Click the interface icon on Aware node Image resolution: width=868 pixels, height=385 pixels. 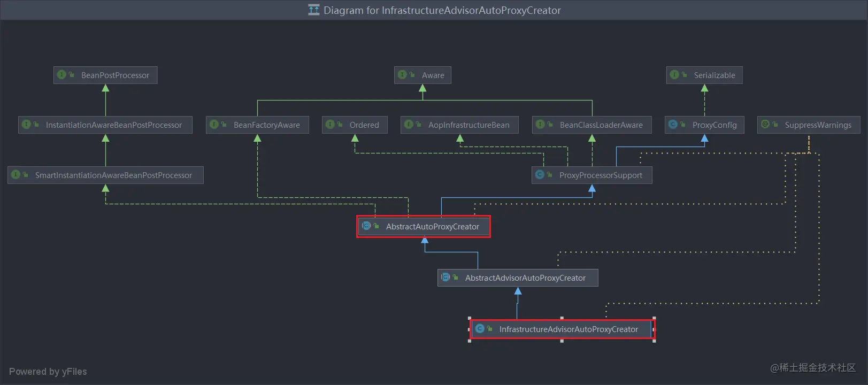(402, 75)
